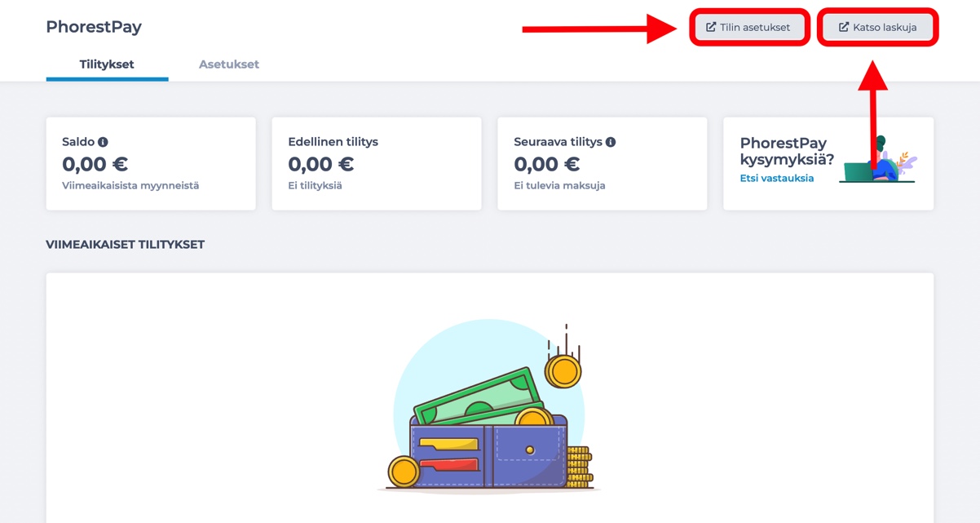Click the PhorestPay kysymyksiä? heading
This screenshot has height=523, width=980.
pyautogui.click(x=787, y=151)
